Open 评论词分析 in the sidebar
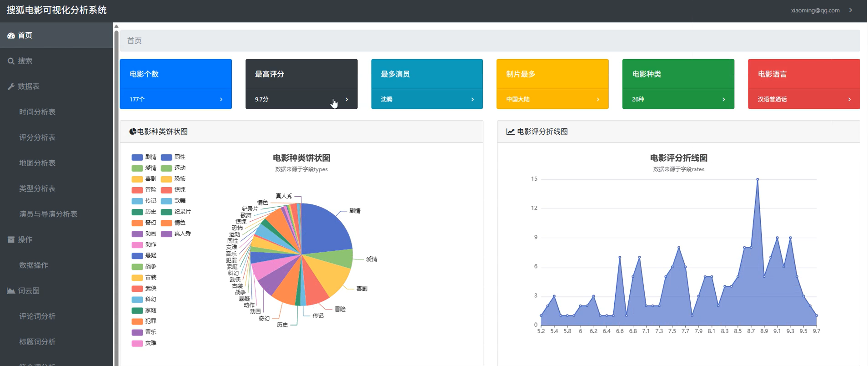Viewport: 868px width, 366px height. tap(37, 316)
